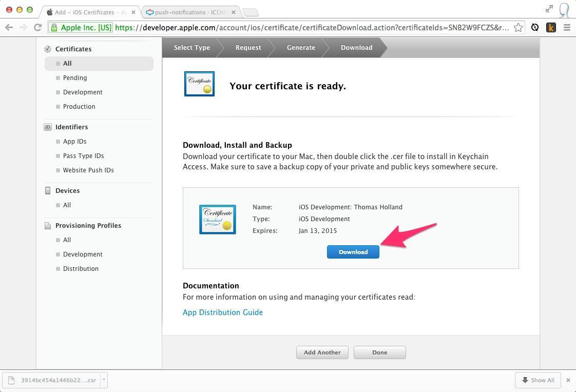Image resolution: width=576 pixels, height=392 pixels.
Task: Click the certificate icon beside the Name field
Action: click(217, 219)
